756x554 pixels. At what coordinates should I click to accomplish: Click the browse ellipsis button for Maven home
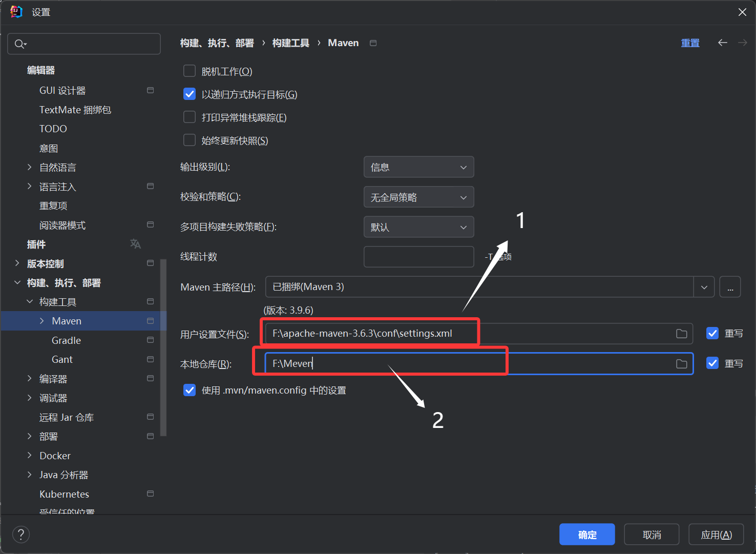[730, 287]
